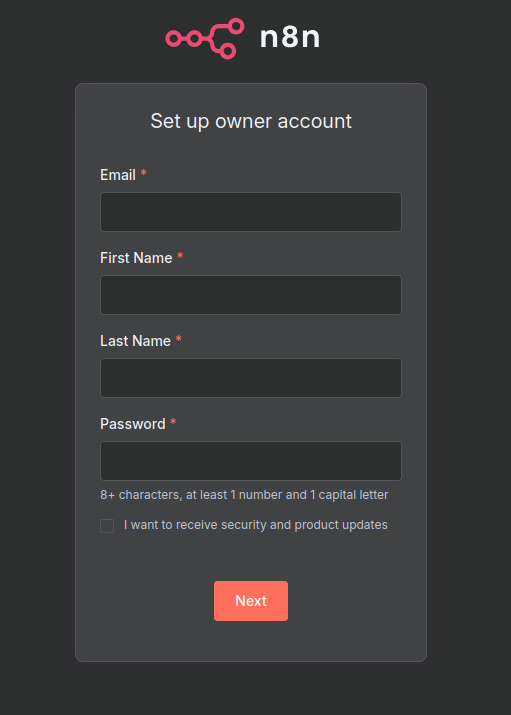Viewport: 511px width, 715px height.
Task: Focus the First Name input field
Action: (251, 295)
